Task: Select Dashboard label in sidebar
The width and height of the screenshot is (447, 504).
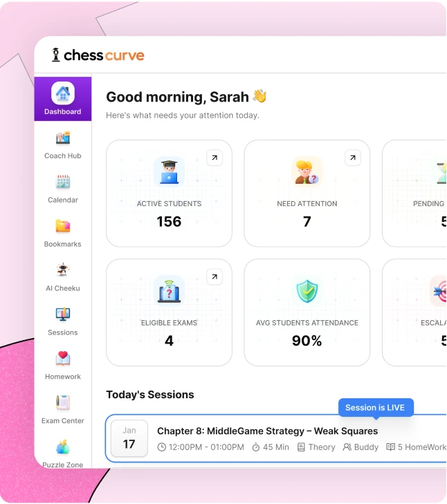Action: click(x=63, y=111)
